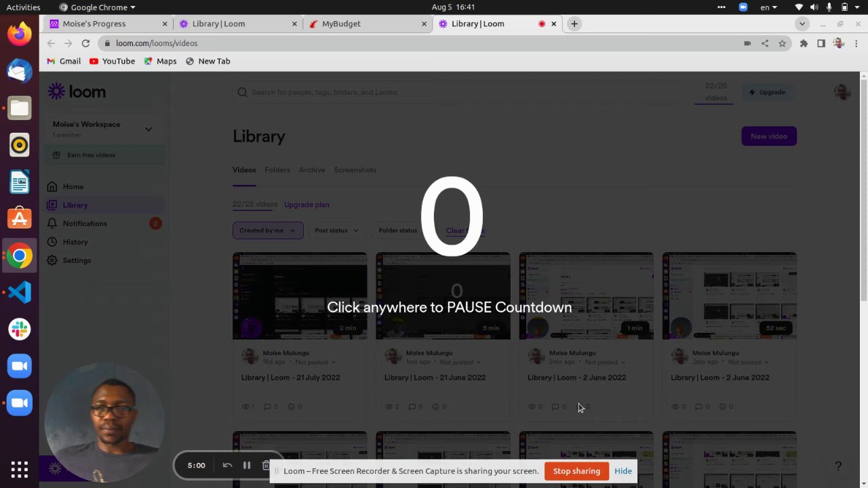The width and height of the screenshot is (868, 488).
Task: Open system menu from the battery arrow
Action: pyautogui.click(x=859, y=7)
